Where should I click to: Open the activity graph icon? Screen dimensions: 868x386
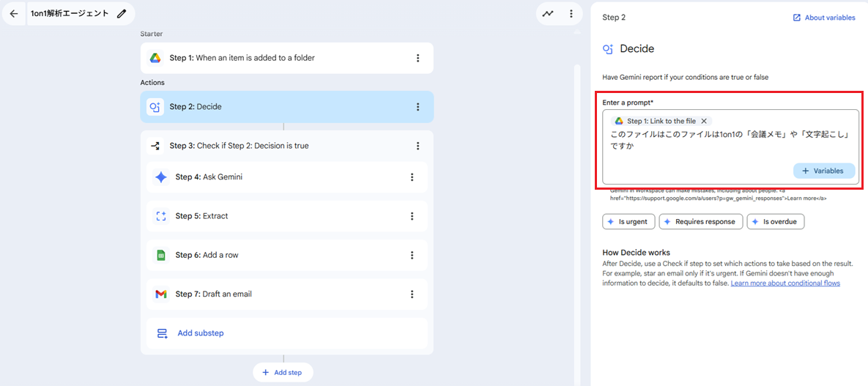(x=548, y=13)
